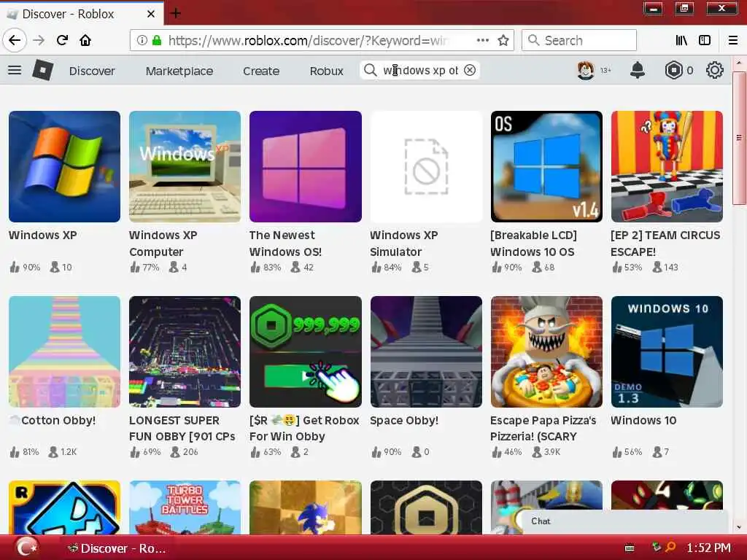
Task: Open the Robux navigation item
Action: pos(326,71)
